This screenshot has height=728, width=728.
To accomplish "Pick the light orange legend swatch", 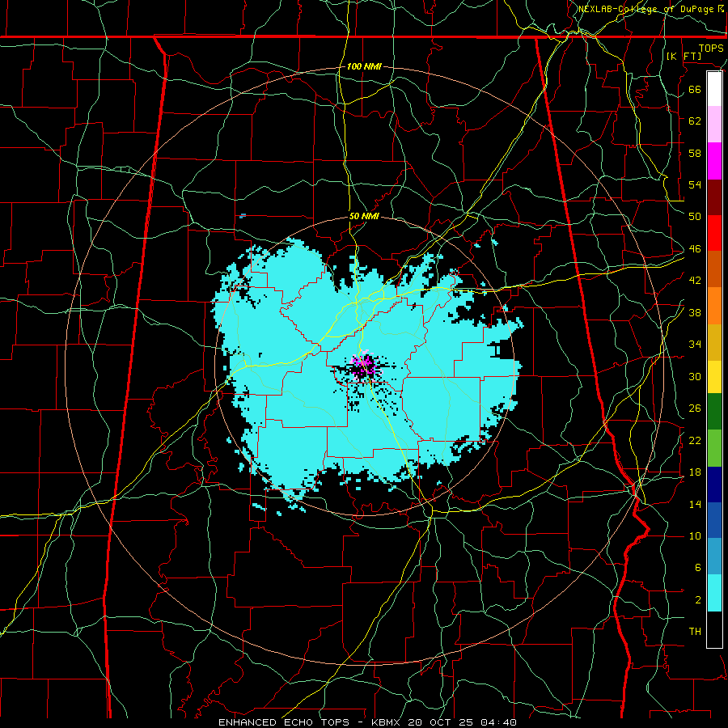I will [x=714, y=306].
